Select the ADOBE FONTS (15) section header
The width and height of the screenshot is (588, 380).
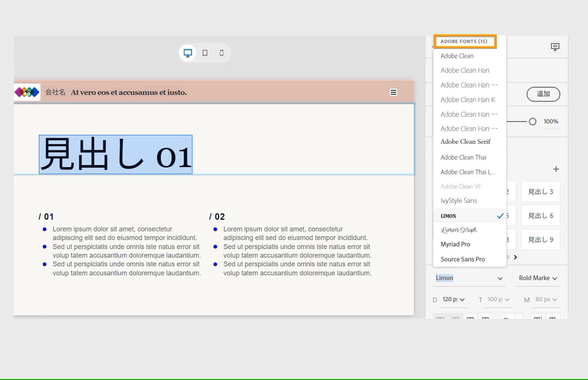(x=465, y=42)
